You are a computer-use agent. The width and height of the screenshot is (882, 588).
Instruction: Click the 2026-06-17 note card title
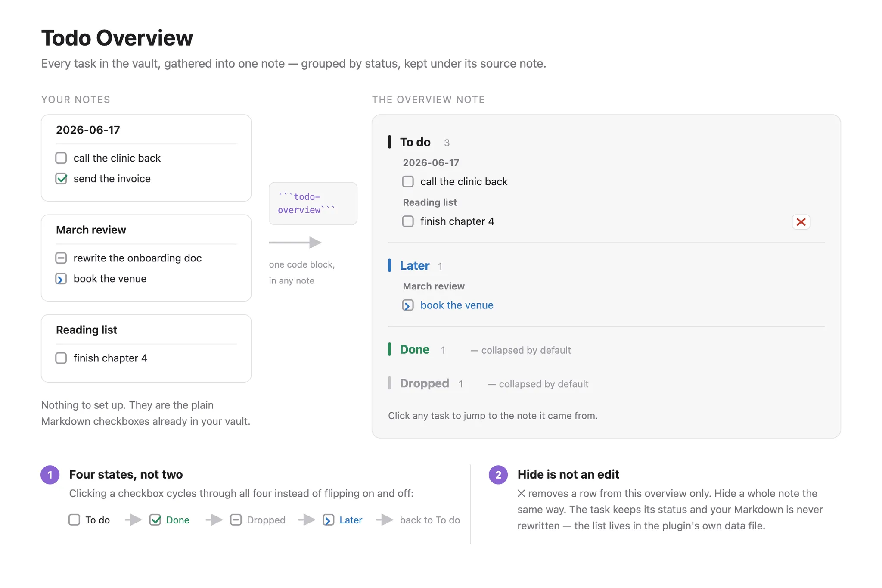pyautogui.click(x=88, y=130)
